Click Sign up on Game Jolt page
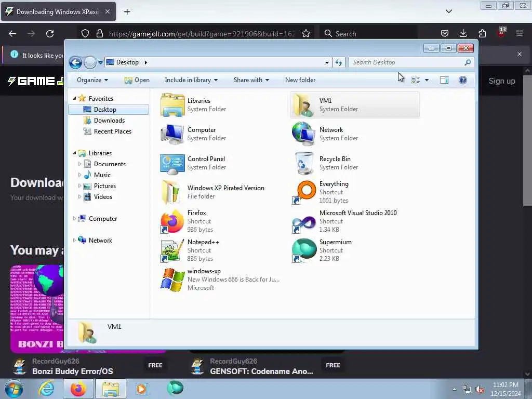Screen dimensions: 532x399 502,81
